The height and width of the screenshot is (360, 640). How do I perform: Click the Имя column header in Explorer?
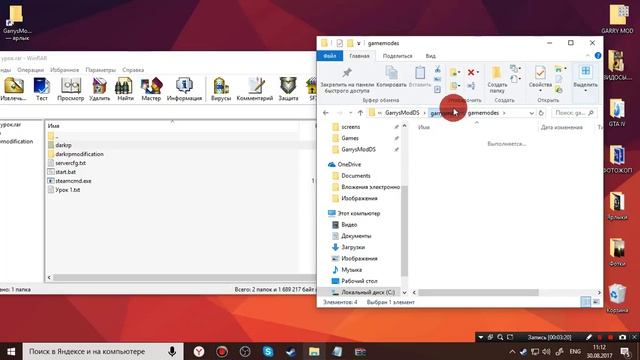(x=424, y=127)
